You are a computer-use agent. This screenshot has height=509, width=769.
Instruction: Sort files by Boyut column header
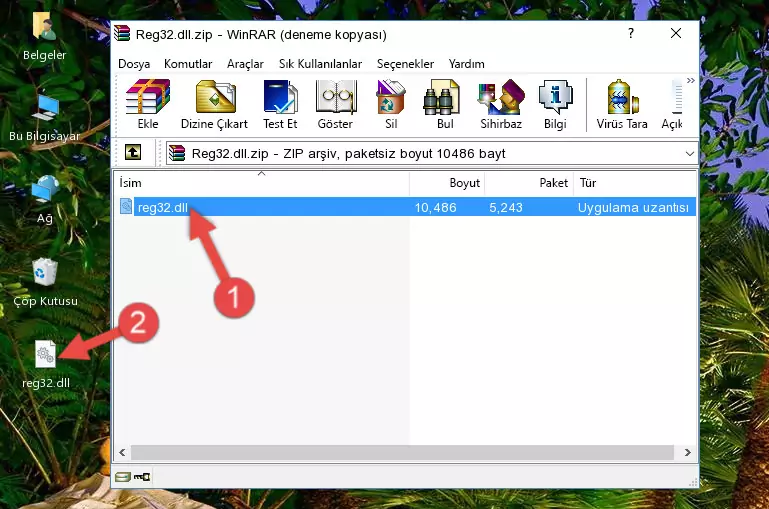447,183
